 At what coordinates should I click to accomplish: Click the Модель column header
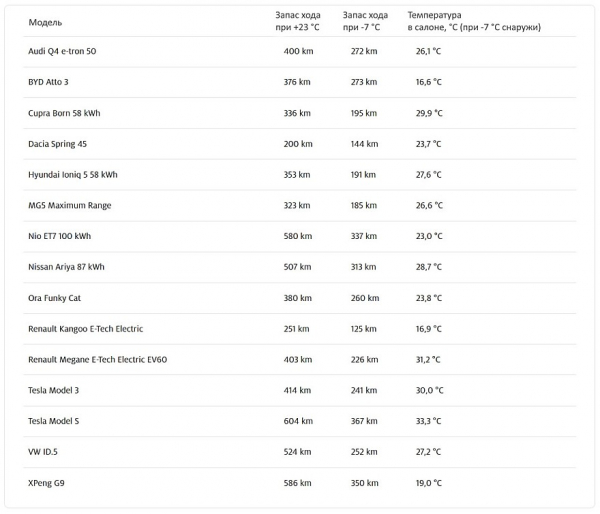[45, 22]
